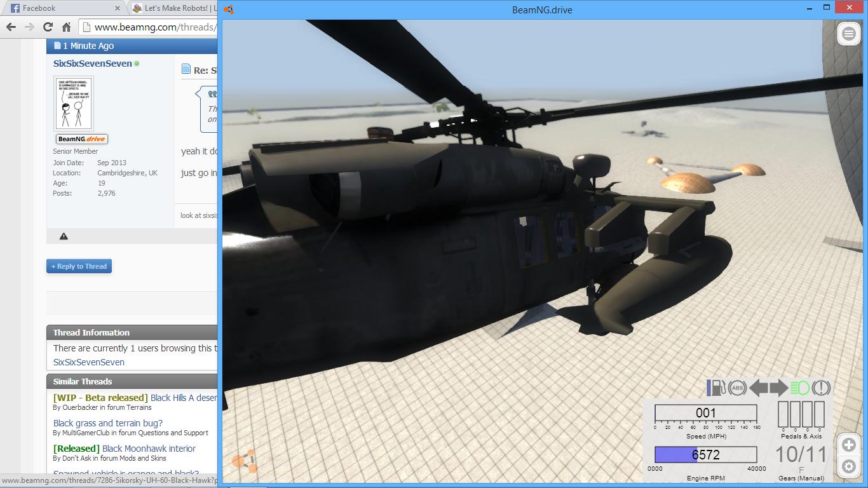Click the Reply to Thread button

coord(79,266)
